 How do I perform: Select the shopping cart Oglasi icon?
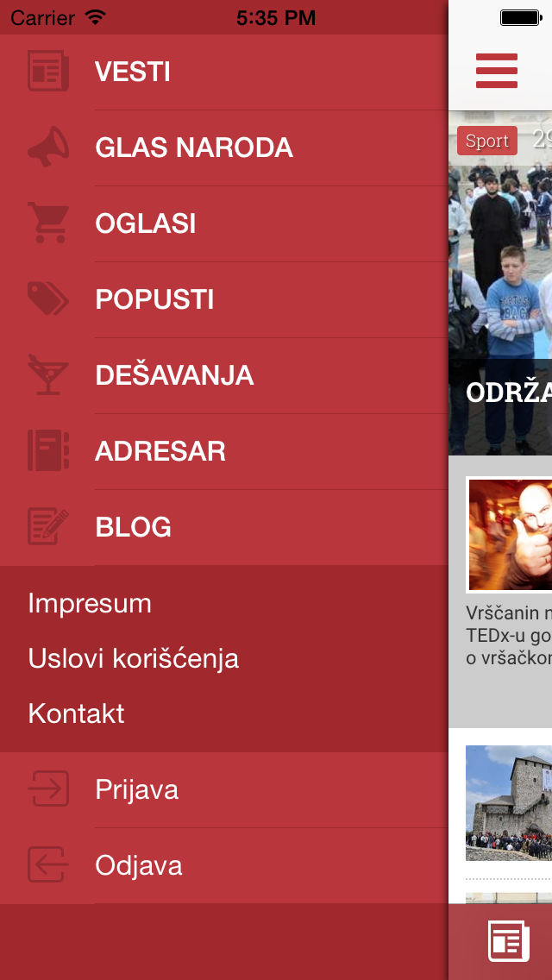(48, 223)
